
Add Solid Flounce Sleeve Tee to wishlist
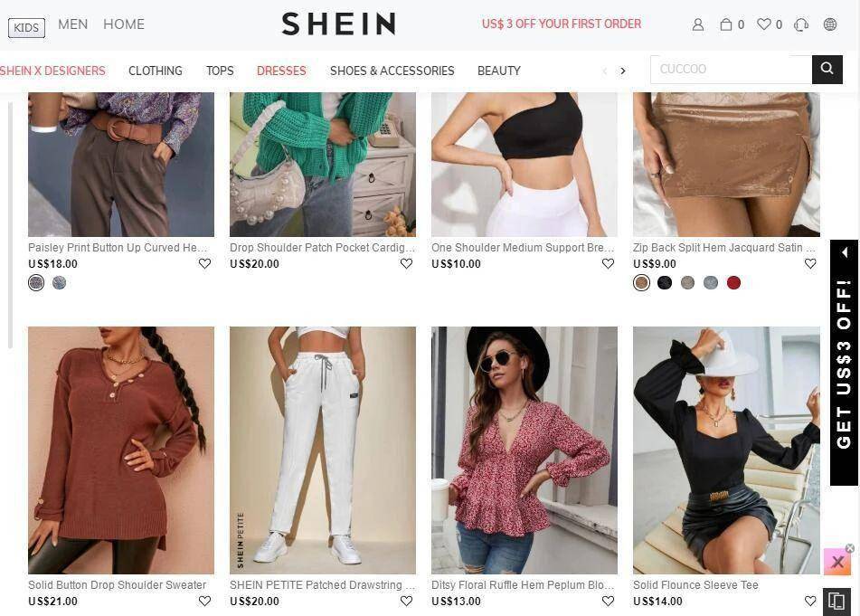810,602
